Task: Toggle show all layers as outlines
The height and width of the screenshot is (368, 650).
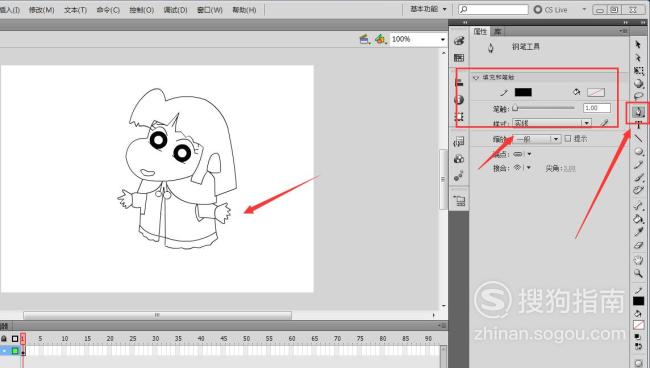Action: pyautogui.click(x=15, y=339)
